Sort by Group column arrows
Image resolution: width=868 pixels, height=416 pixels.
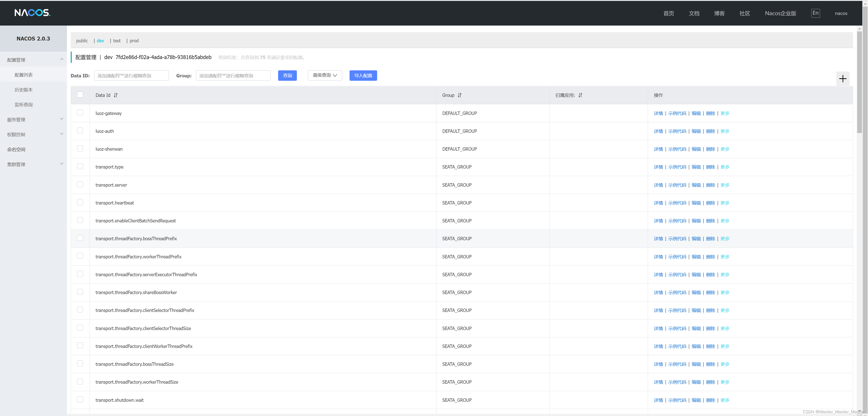(459, 95)
